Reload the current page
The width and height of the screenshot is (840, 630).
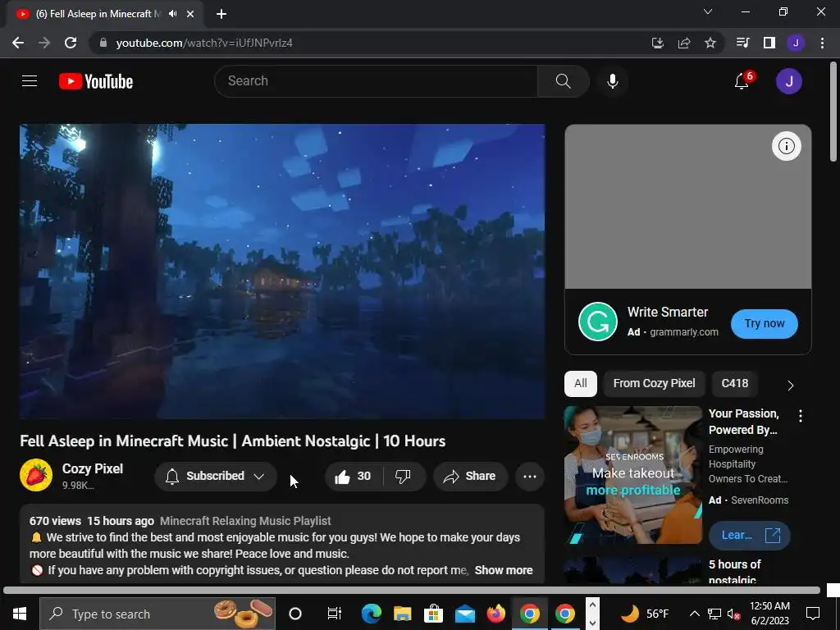pos(71,43)
